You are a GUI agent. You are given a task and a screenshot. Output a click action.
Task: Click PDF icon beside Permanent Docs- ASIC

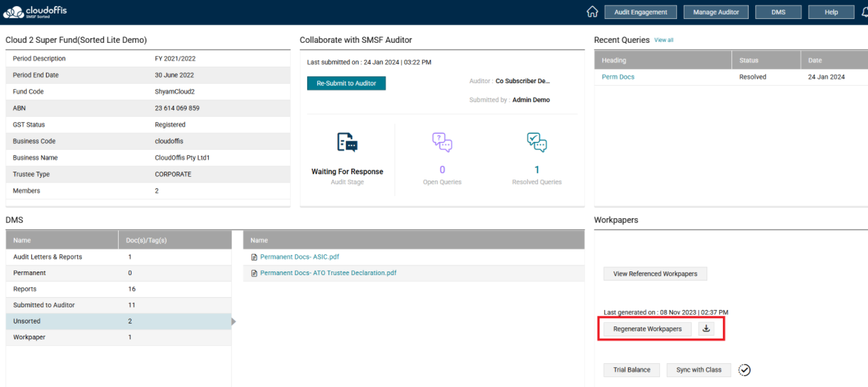pyautogui.click(x=254, y=257)
